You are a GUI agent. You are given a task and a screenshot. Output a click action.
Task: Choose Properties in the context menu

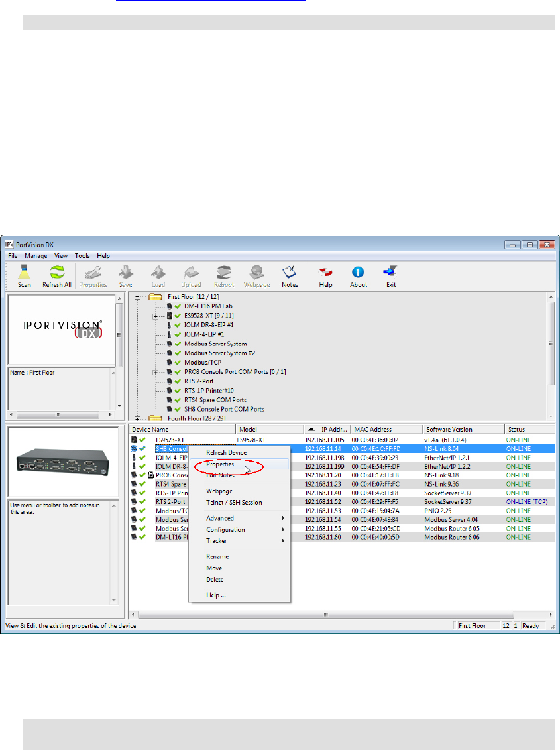click(240, 464)
